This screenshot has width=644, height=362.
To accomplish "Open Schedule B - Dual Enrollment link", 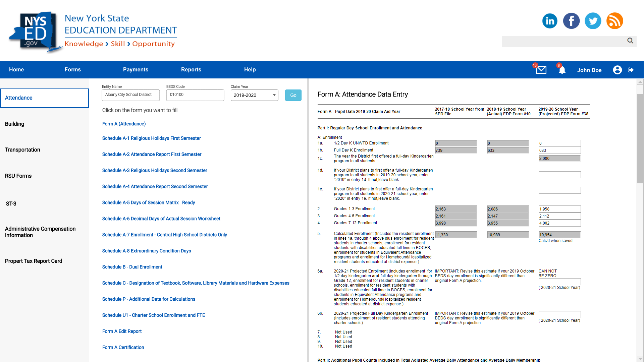I will click(x=132, y=267).
